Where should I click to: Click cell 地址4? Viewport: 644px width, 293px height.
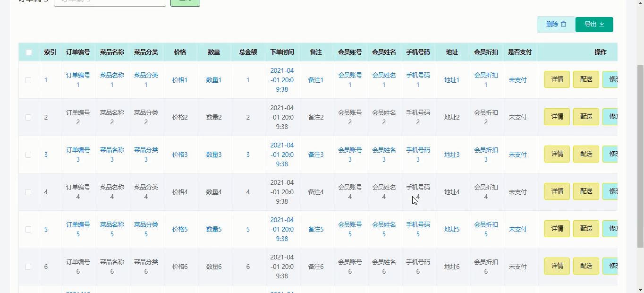click(x=452, y=192)
